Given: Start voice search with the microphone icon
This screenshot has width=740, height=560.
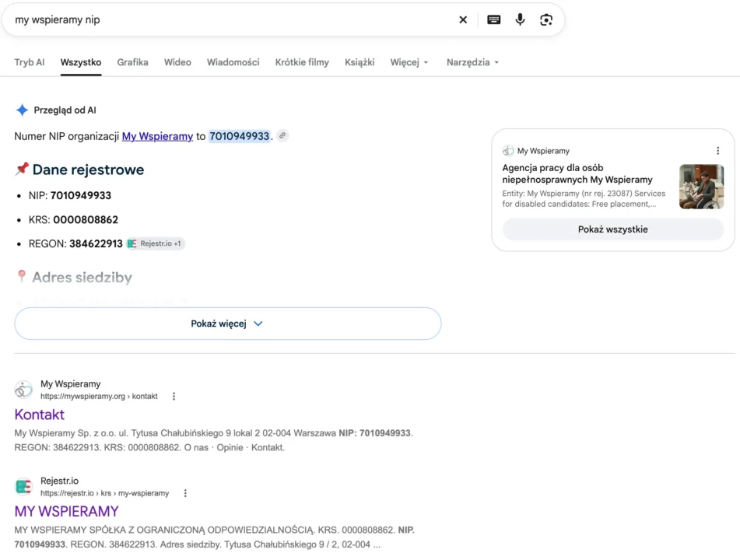Looking at the screenshot, I should coord(520,19).
